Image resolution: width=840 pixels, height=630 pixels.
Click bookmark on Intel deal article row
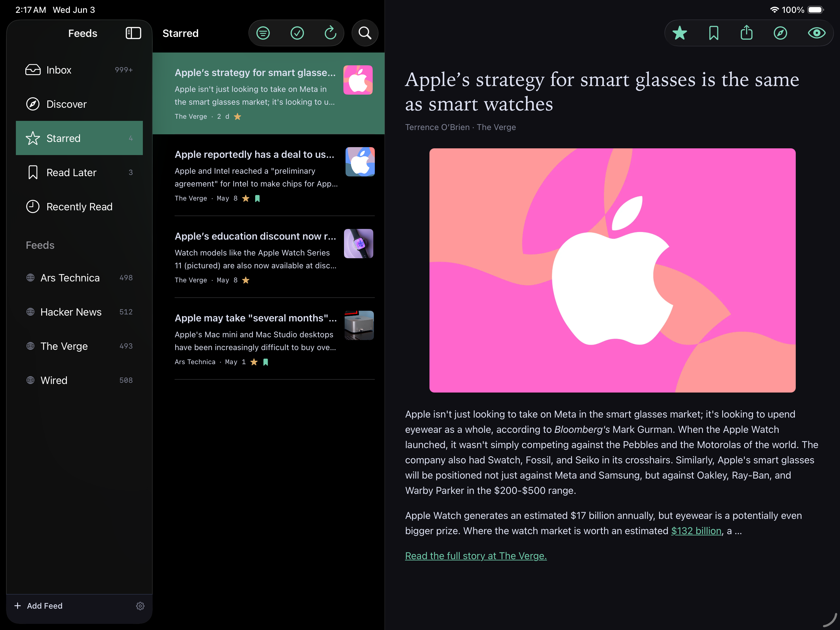[258, 198]
